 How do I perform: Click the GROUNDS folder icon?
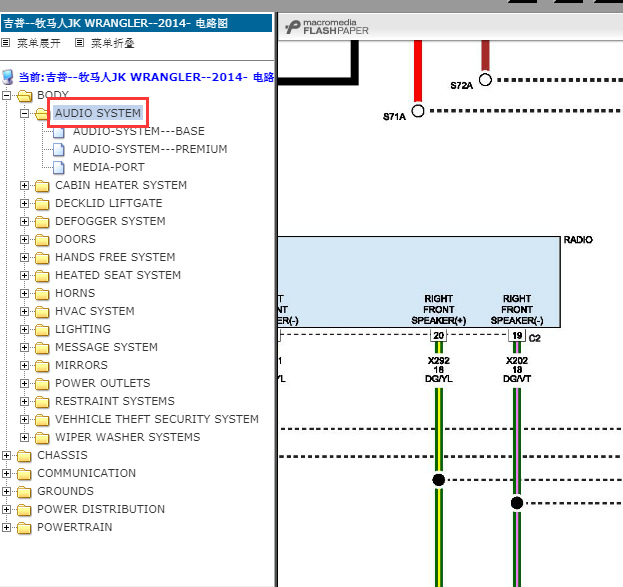coord(24,492)
